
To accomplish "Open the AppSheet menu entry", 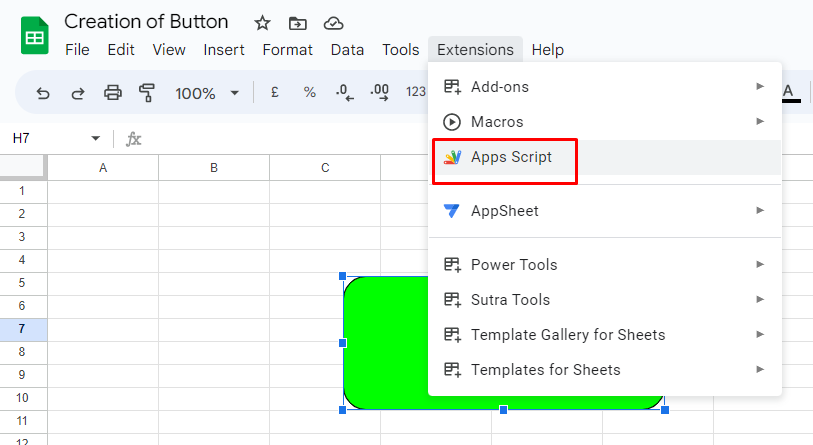I will point(605,211).
